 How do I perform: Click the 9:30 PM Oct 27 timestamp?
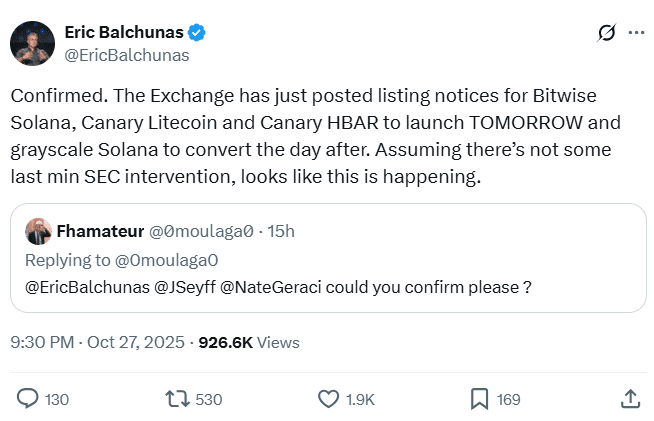98,342
